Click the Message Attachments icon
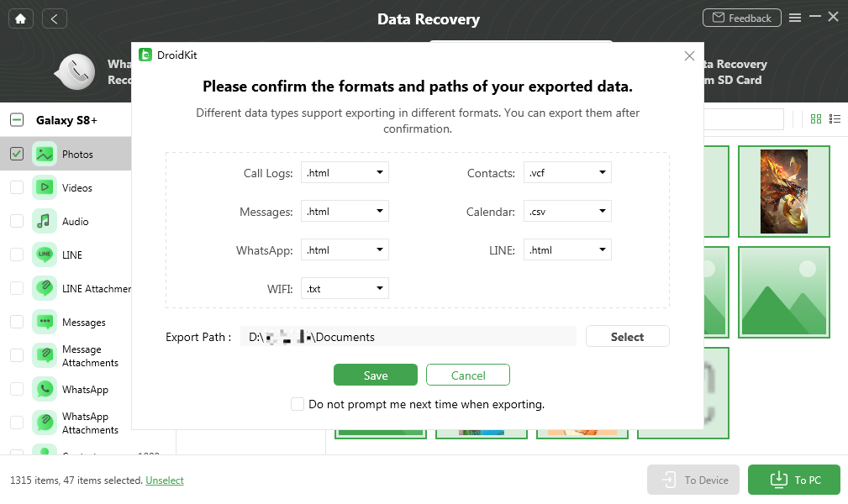Screen dimensions: 848x504 [x=45, y=355]
